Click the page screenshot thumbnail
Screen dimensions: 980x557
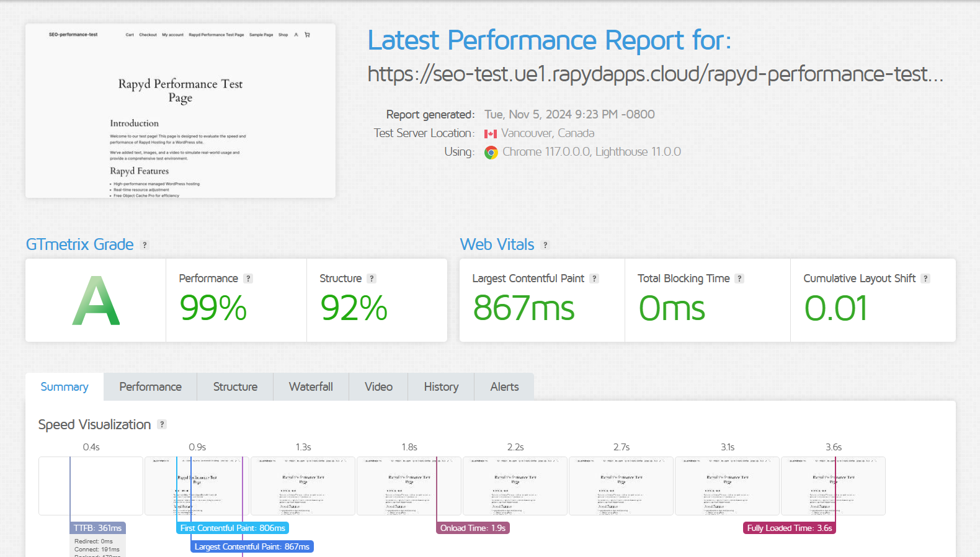(x=180, y=111)
